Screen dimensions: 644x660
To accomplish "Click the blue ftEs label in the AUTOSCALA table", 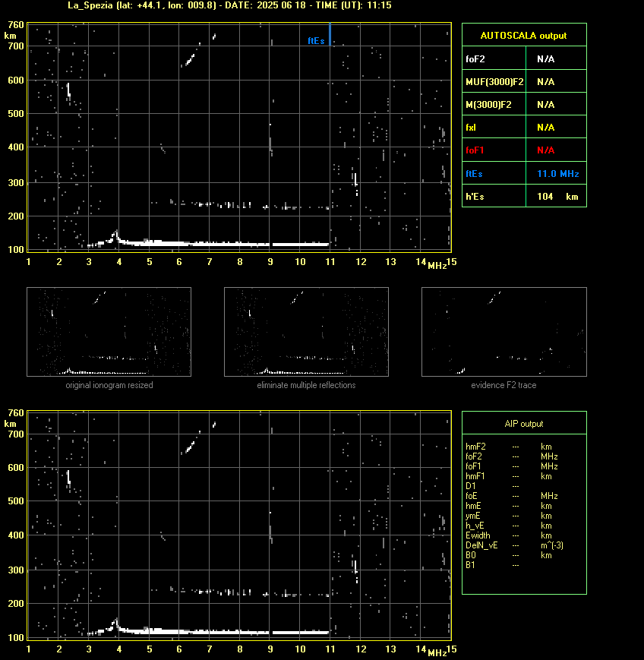I will coord(474,174).
